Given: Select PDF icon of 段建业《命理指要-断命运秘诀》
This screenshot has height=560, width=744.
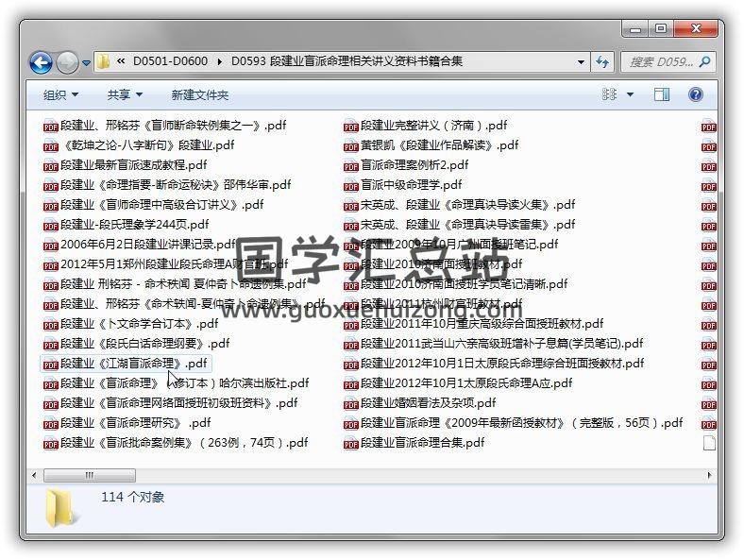Looking at the screenshot, I should tap(50, 185).
